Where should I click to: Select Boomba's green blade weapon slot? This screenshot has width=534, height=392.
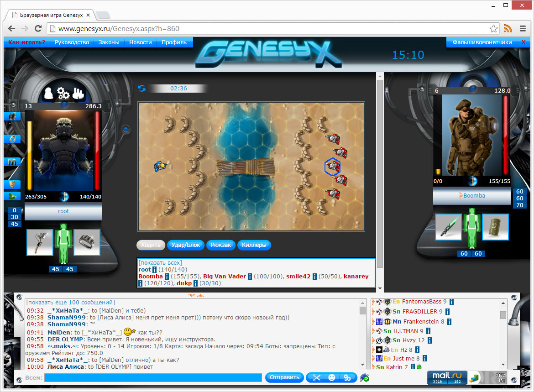click(x=448, y=227)
